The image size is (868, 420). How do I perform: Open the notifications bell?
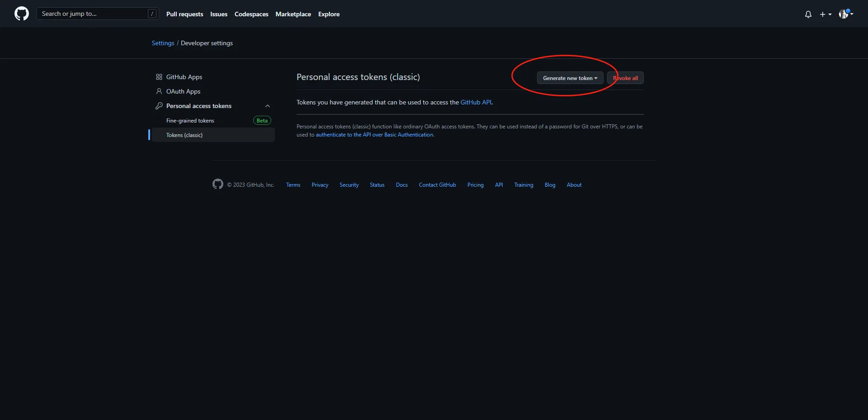click(808, 14)
